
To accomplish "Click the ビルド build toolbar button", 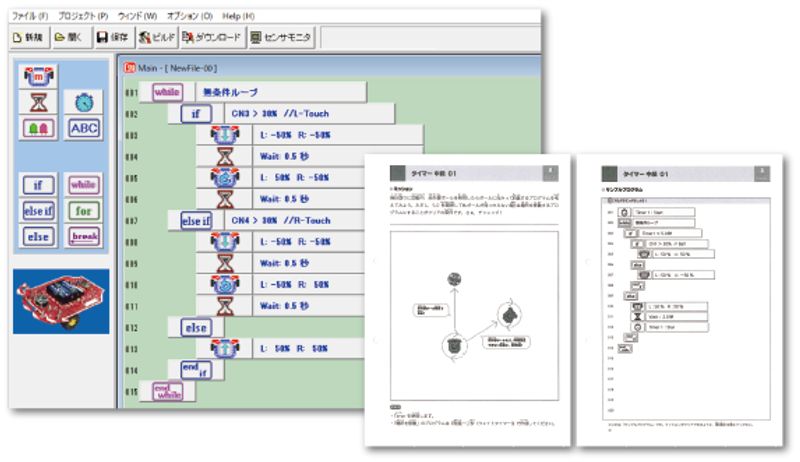I will click(157, 38).
